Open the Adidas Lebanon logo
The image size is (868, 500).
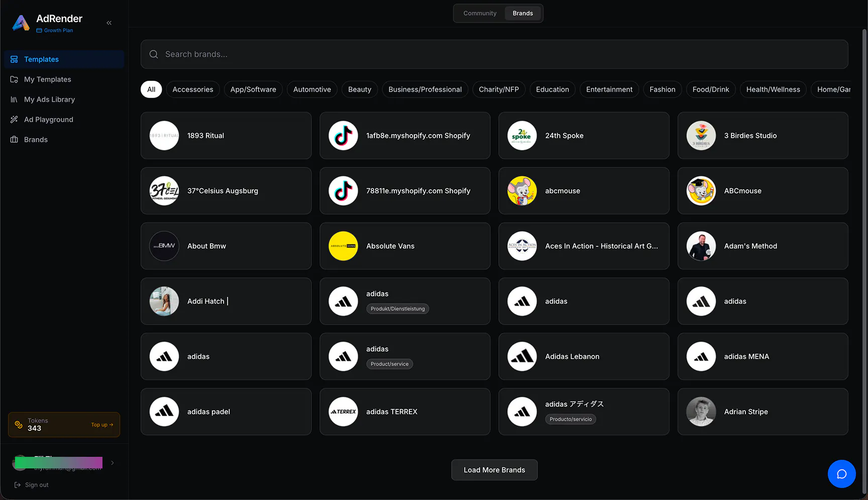[x=522, y=356]
